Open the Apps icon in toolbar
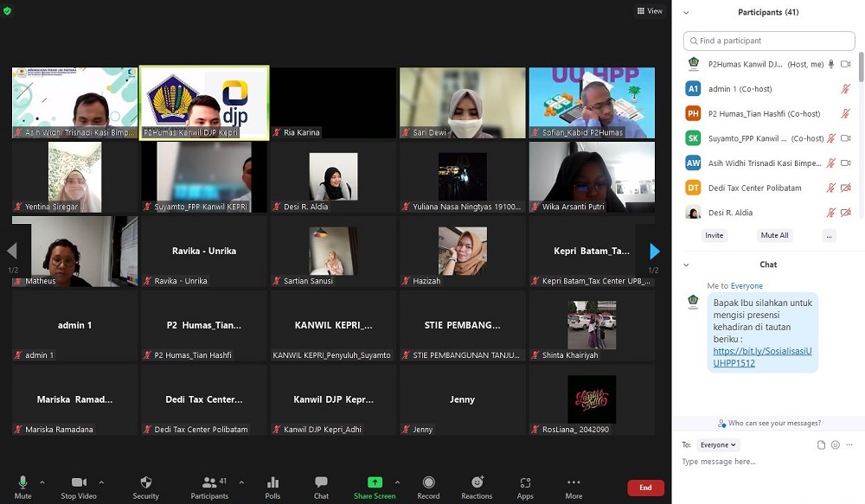Image resolution: width=865 pixels, height=504 pixels. pos(525,482)
